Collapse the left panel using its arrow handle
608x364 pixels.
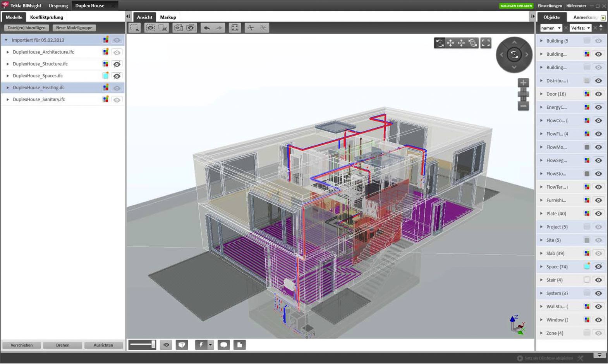click(128, 17)
